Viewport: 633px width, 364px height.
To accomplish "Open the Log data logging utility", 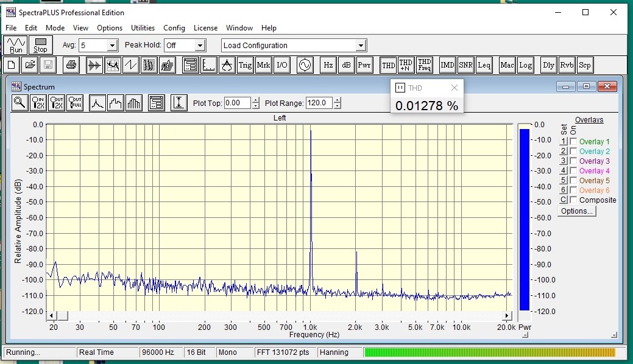I will (525, 65).
